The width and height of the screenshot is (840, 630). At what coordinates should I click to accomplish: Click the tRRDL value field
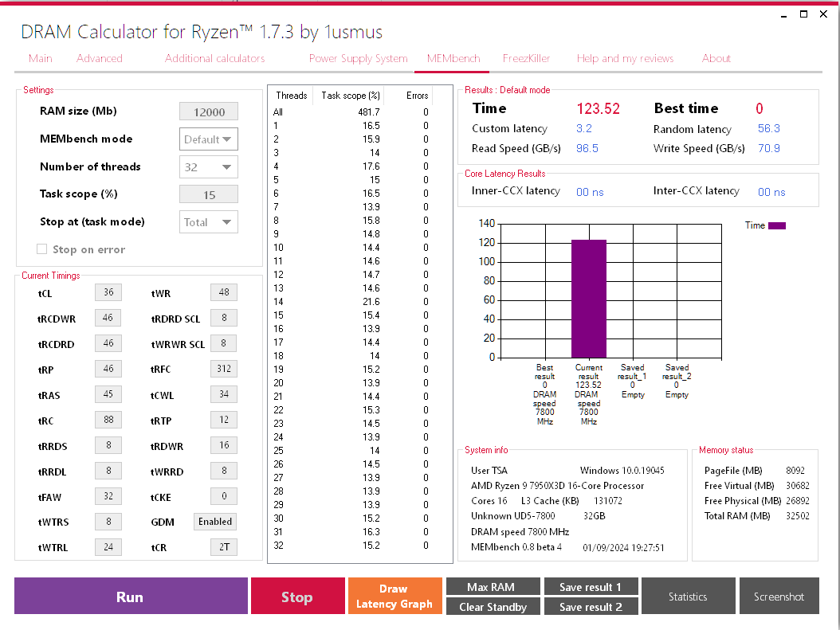(108, 471)
